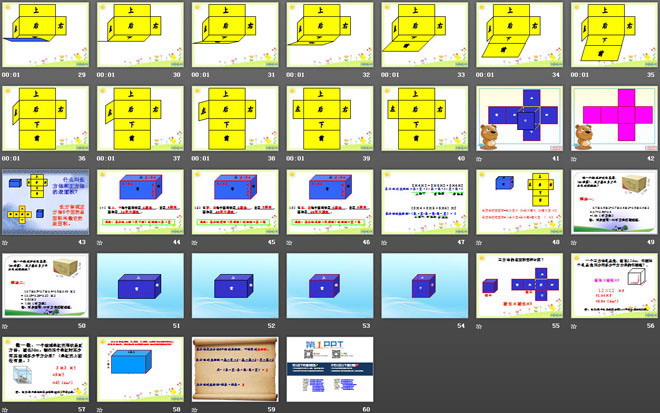Screen dimensions: 660x413
Task: Click the animation star below slide 57
Action: click(6, 409)
